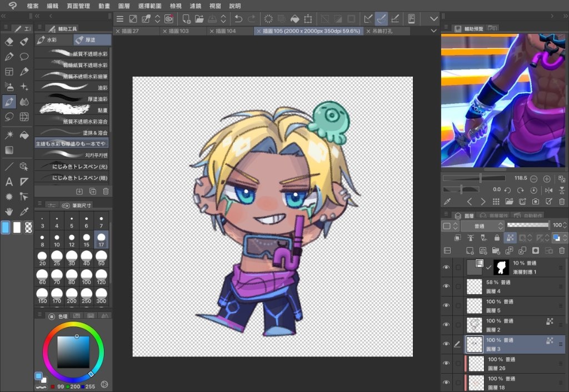Hide layer 圖層 4 using its eye icon
The height and width of the screenshot is (392, 569).
pyautogui.click(x=446, y=287)
